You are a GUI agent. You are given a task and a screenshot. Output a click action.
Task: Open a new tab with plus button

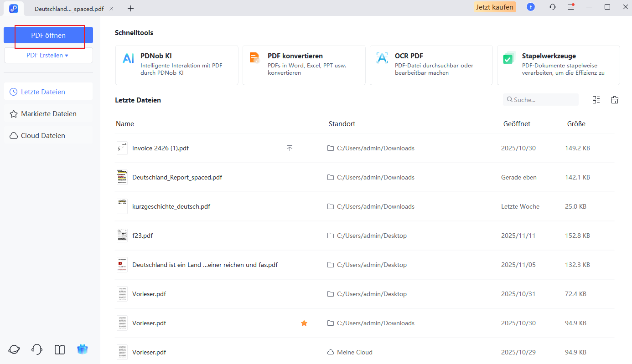click(x=131, y=8)
